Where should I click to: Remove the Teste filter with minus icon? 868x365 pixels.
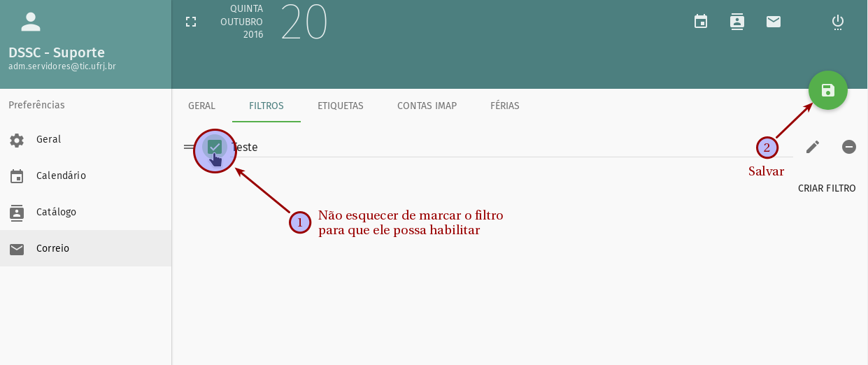click(848, 147)
